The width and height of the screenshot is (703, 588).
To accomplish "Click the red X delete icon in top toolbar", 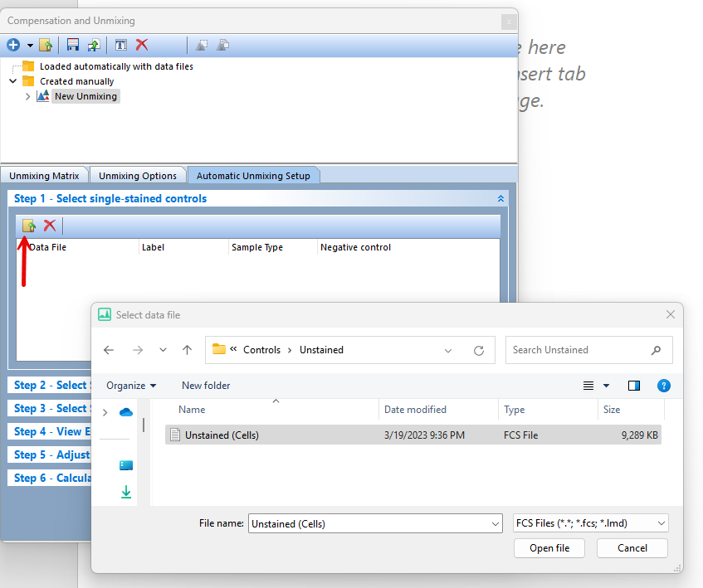I will click(142, 45).
